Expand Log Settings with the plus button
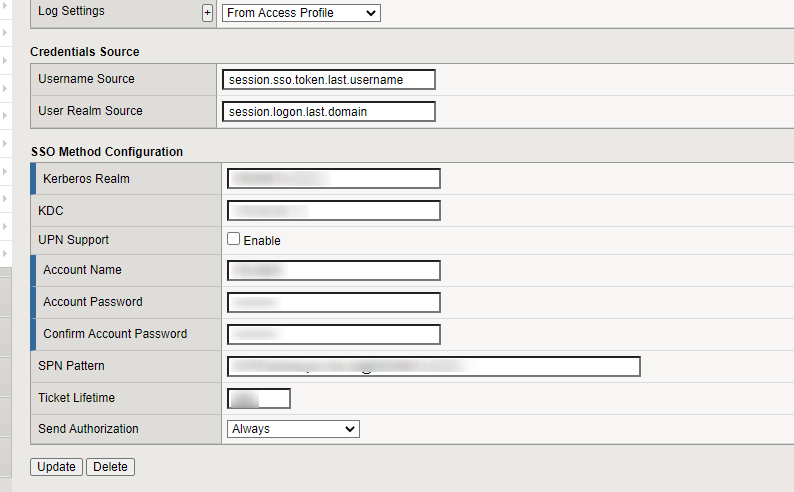Image resolution: width=794 pixels, height=492 pixels. point(208,13)
